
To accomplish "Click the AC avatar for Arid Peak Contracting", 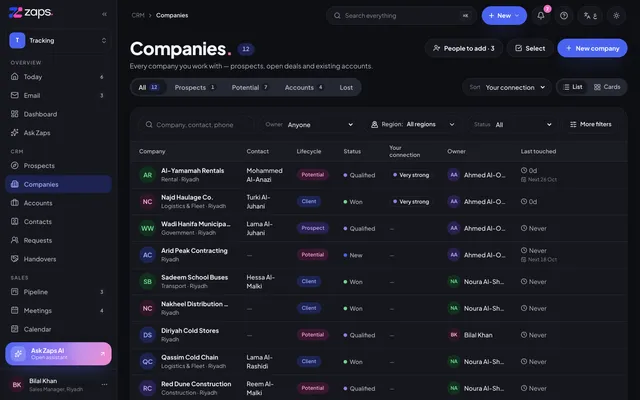I will coord(147,255).
